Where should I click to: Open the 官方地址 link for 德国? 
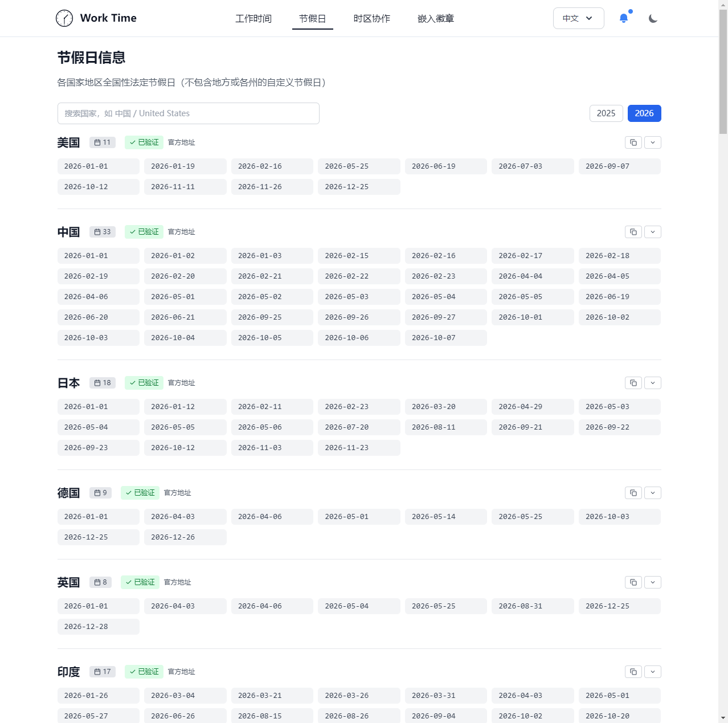point(177,493)
